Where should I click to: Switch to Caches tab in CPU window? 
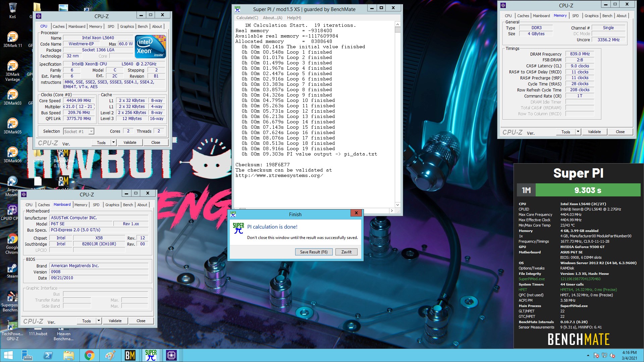click(58, 26)
